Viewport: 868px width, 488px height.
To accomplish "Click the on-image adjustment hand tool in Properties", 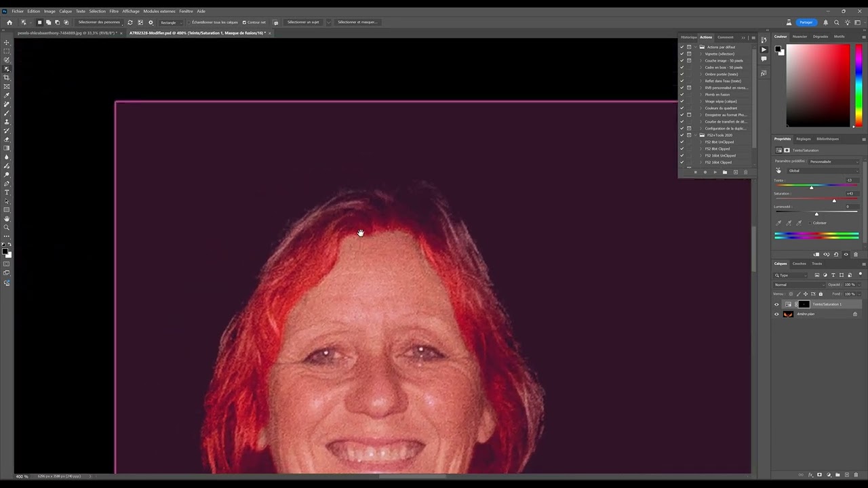I will (x=778, y=171).
